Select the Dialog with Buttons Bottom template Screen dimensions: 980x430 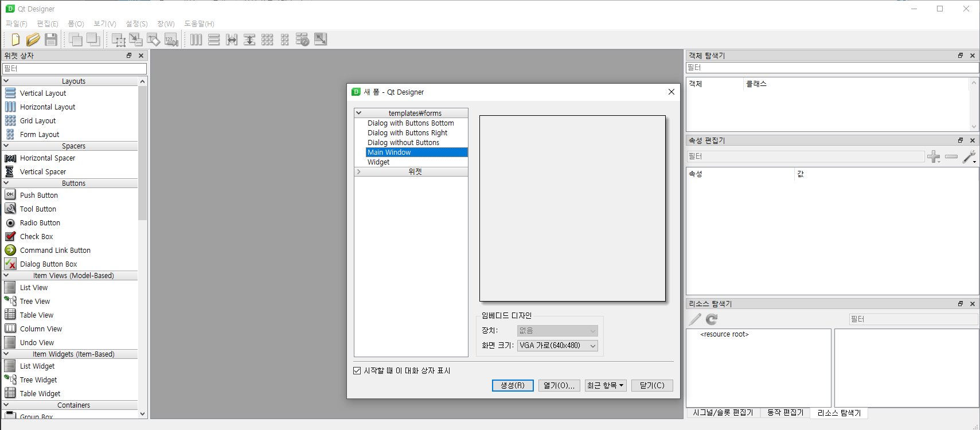pos(411,123)
